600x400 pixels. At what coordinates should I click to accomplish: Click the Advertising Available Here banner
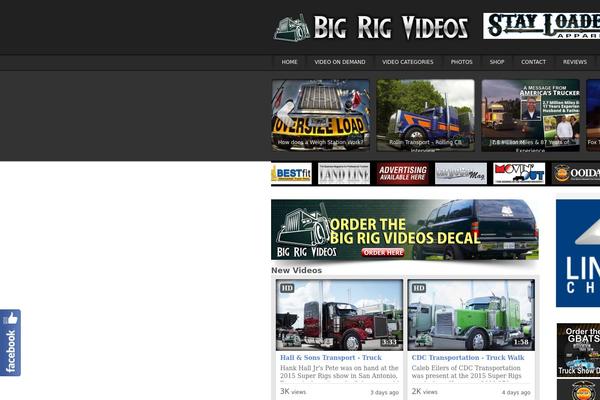tap(403, 173)
